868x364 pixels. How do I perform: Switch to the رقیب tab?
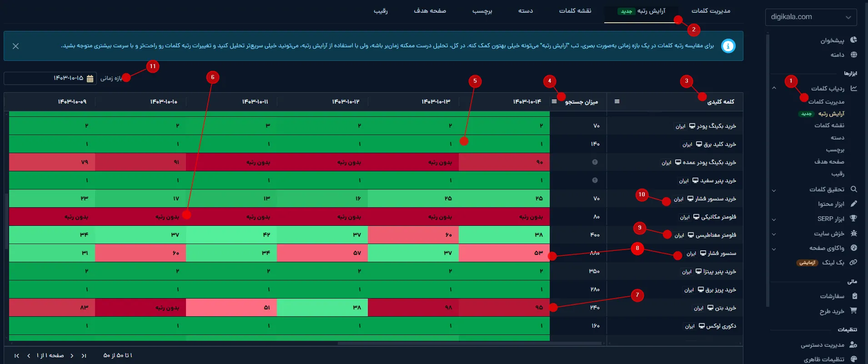381,11
